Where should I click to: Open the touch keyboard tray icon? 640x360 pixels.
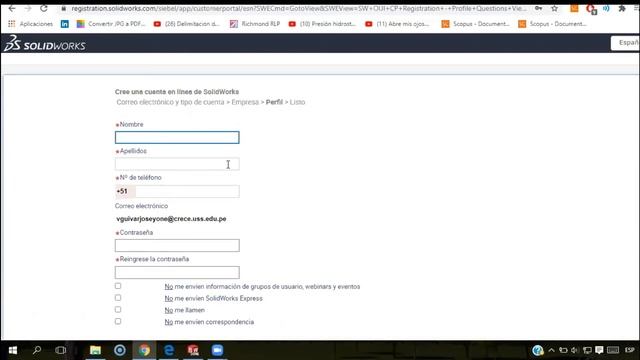coord(613,350)
